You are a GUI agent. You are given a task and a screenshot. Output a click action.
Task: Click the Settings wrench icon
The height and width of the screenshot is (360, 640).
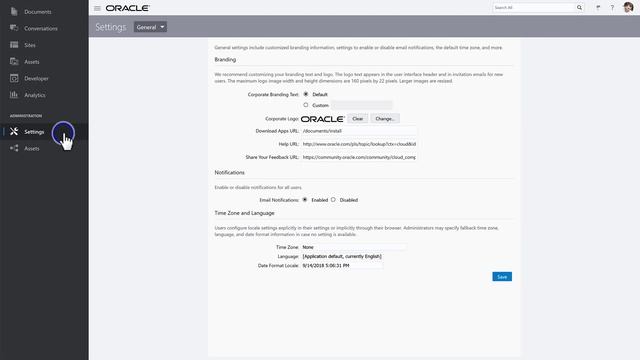pyautogui.click(x=14, y=131)
